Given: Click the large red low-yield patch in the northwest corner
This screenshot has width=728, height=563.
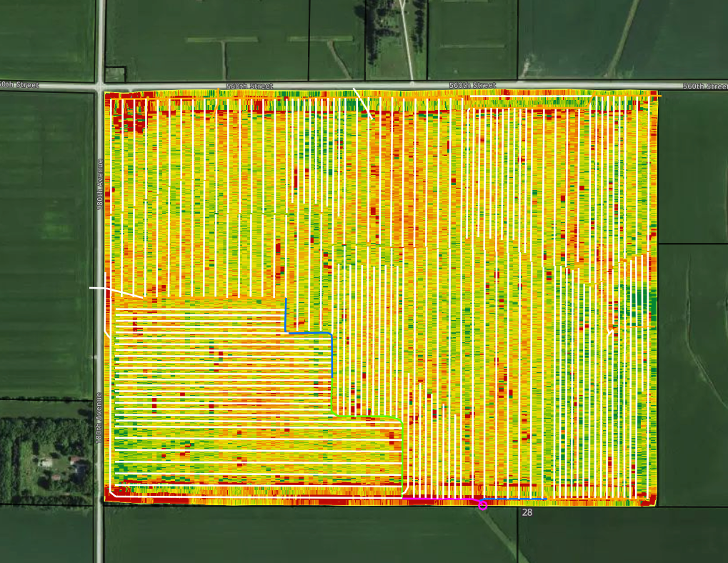Looking at the screenshot, I should pyautogui.click(x=128, y=114).
